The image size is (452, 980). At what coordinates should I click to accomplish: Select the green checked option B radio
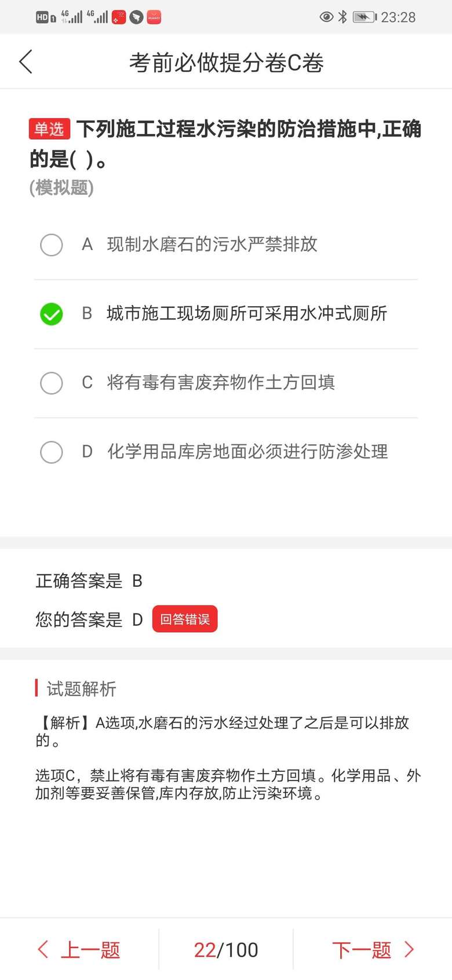(52, 314)
